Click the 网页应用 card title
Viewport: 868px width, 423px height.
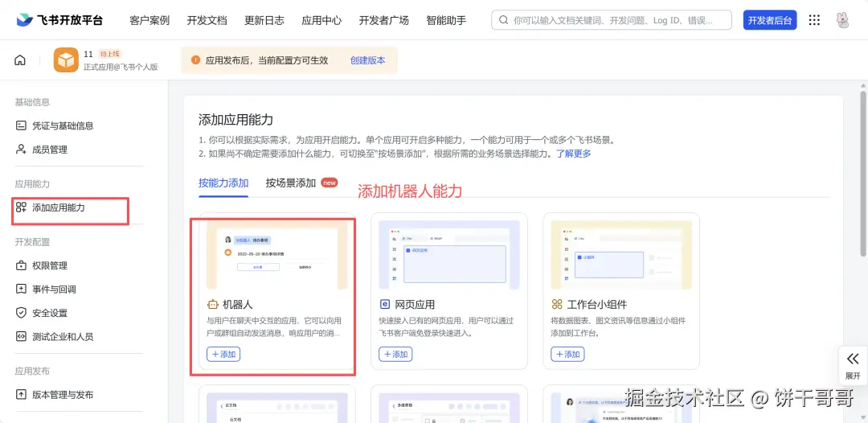click(416, 305)
